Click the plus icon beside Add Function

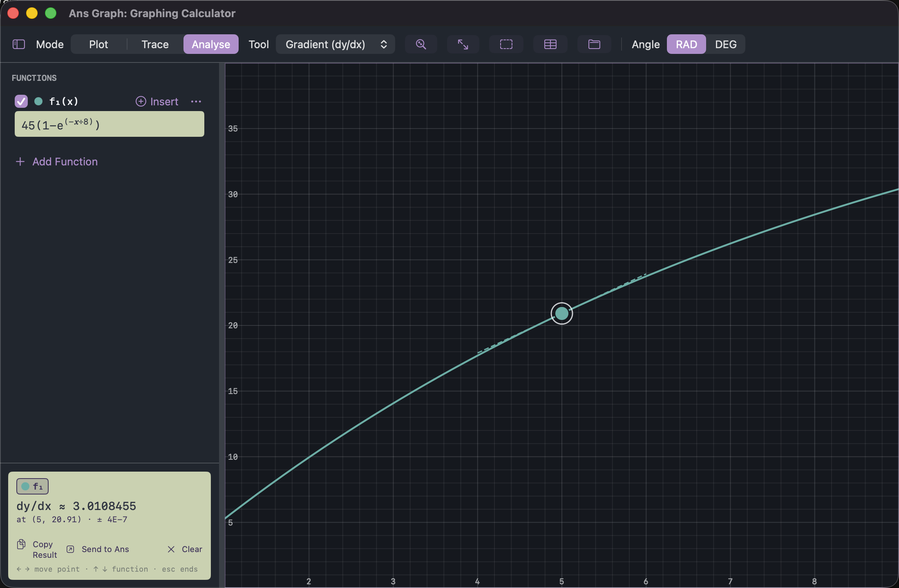[20, 162]
